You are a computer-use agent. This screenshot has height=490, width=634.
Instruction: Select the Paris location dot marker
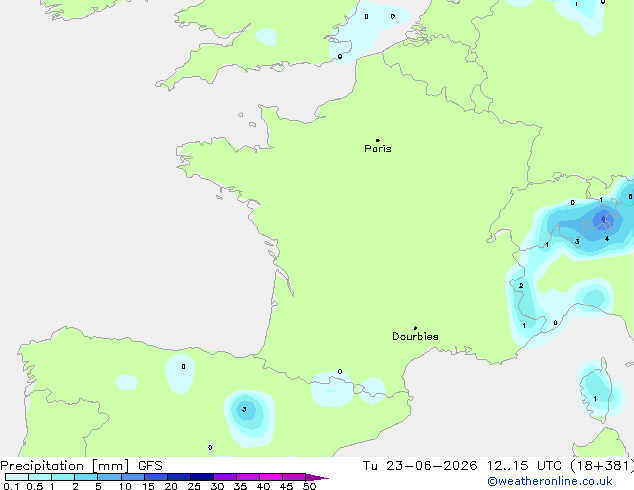point(378,140)
